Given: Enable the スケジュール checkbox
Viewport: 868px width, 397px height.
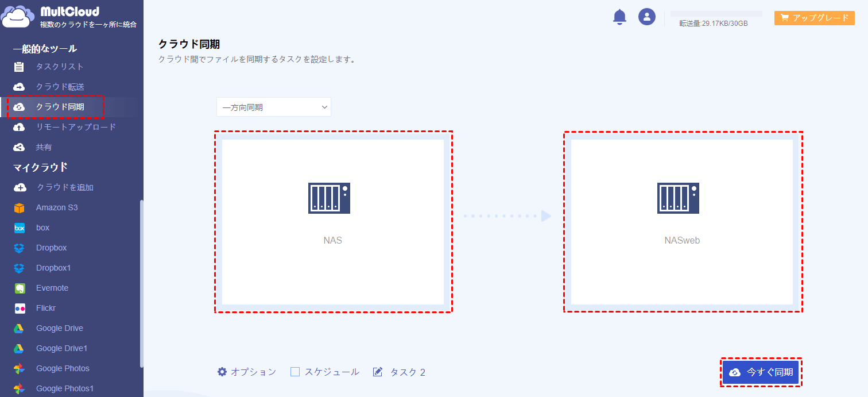Looking at the screenshot, I should click(295, 372).
